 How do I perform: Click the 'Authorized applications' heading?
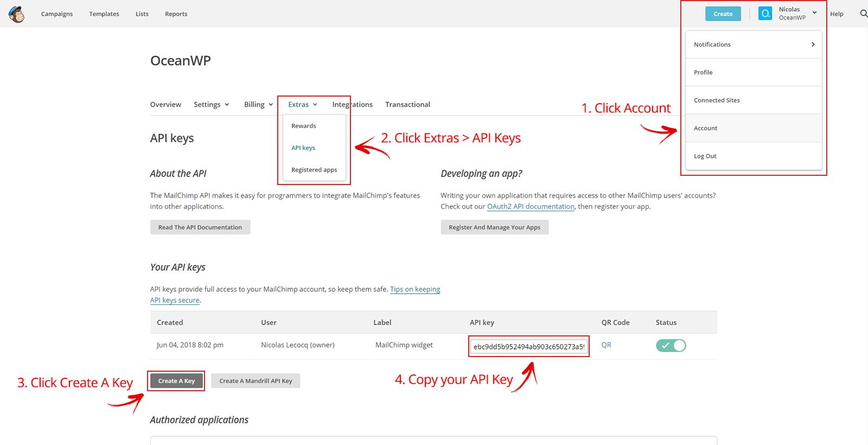[199, 420]
